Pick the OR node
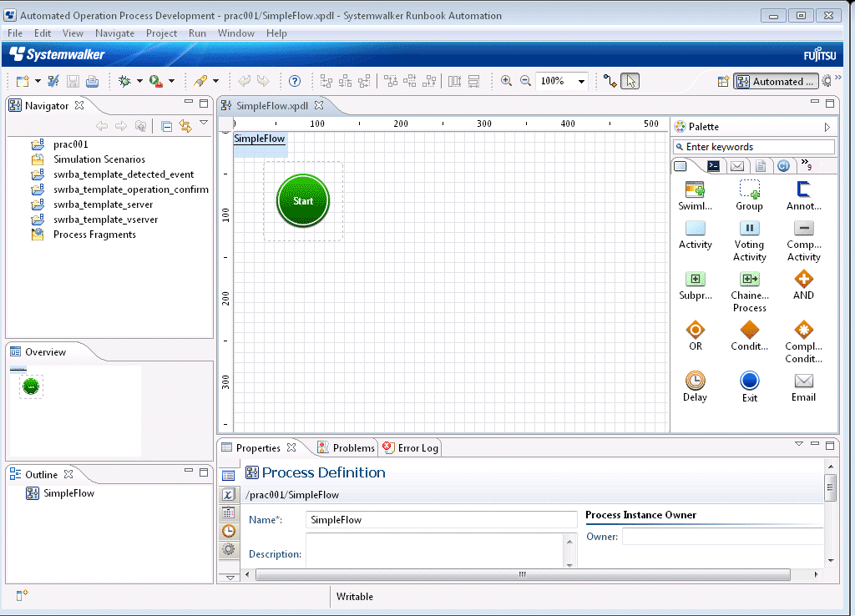This screenshot has width=855, height=616. coord(696,336)
